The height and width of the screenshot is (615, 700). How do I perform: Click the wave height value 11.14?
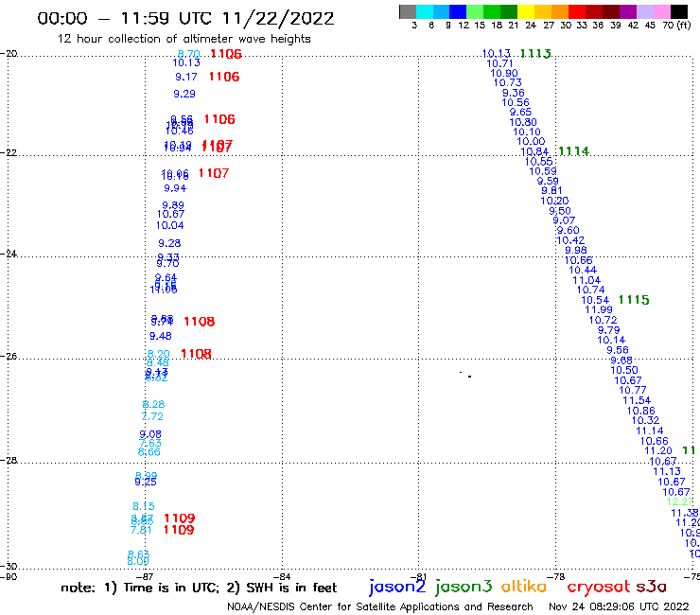pyautogui.click(x=650, y=431)
